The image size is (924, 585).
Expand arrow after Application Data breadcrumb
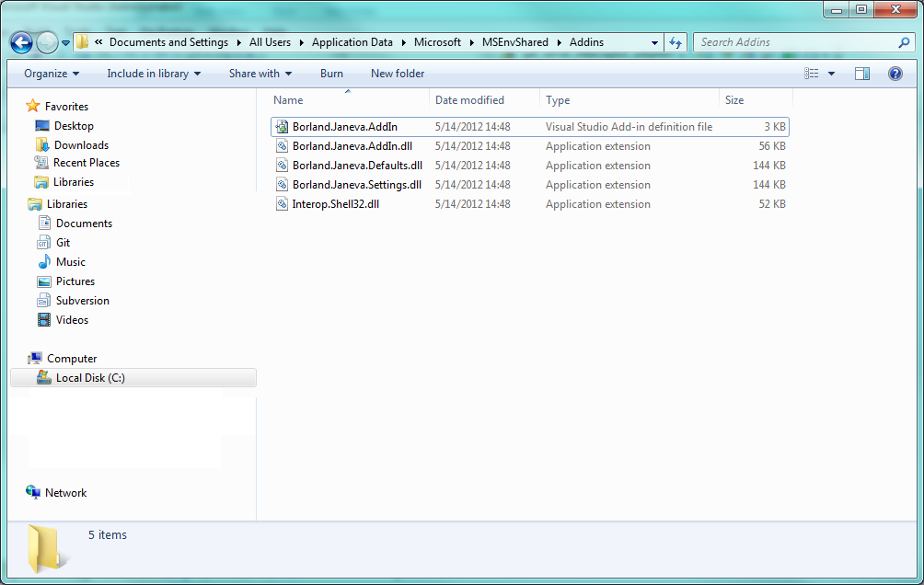click(x=403, y=42)
